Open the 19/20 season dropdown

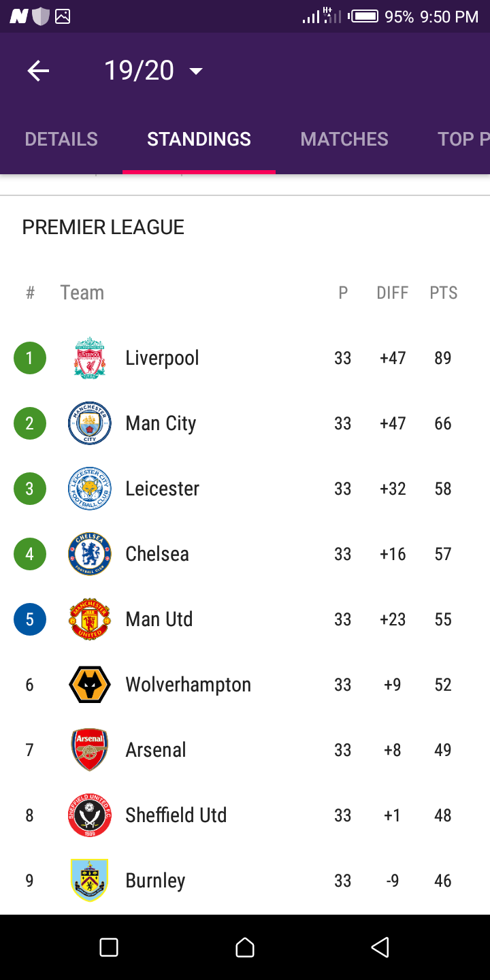pyautogui.click(x=153, y=71)
